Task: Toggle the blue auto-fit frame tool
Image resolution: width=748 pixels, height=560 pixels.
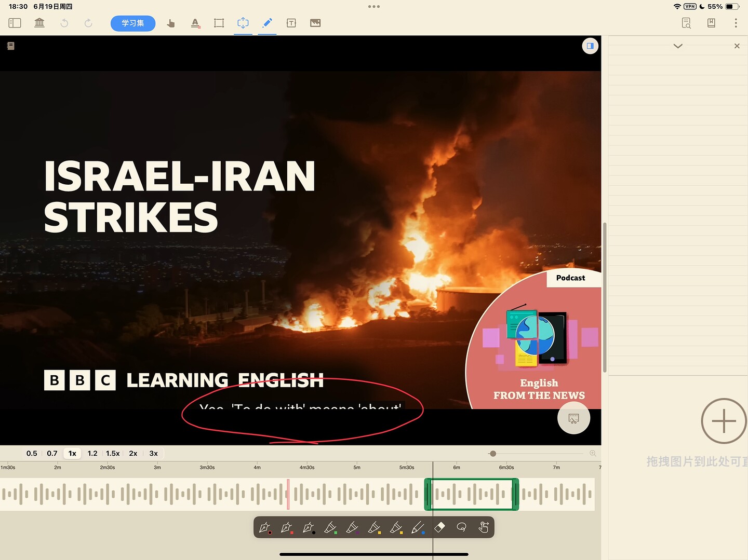Action: (x=243, y=23)
